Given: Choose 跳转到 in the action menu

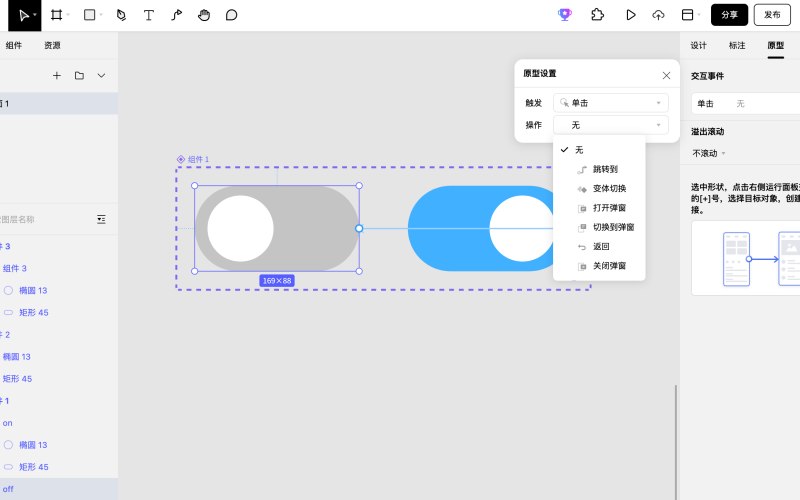Looking at the screenshot, I should click(599, 169).
